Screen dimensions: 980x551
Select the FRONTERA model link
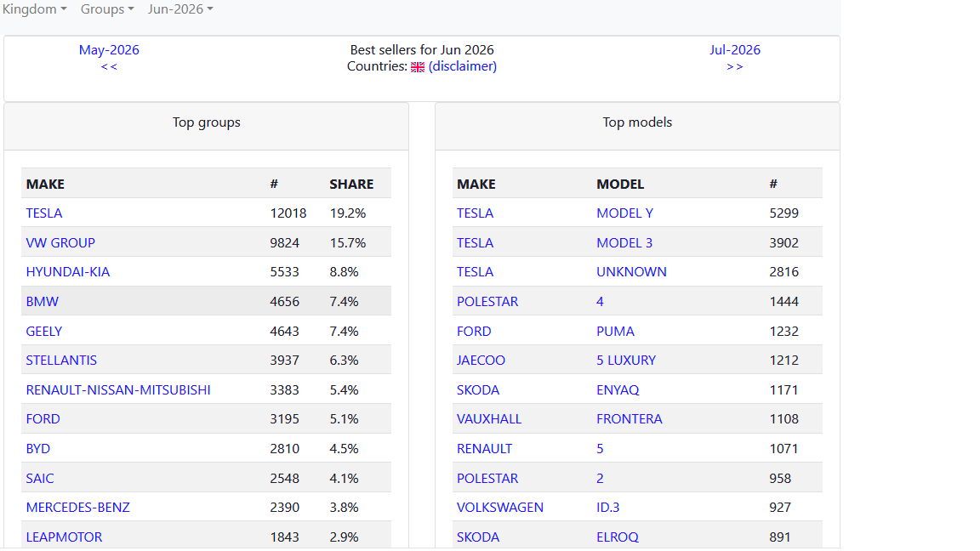click(x=630, y=419)
